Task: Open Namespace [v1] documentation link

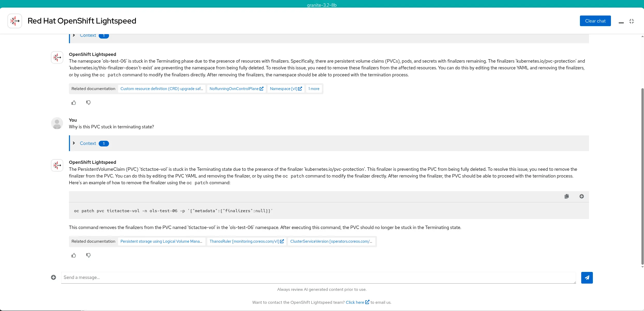Action: click(x=286, y=89)
